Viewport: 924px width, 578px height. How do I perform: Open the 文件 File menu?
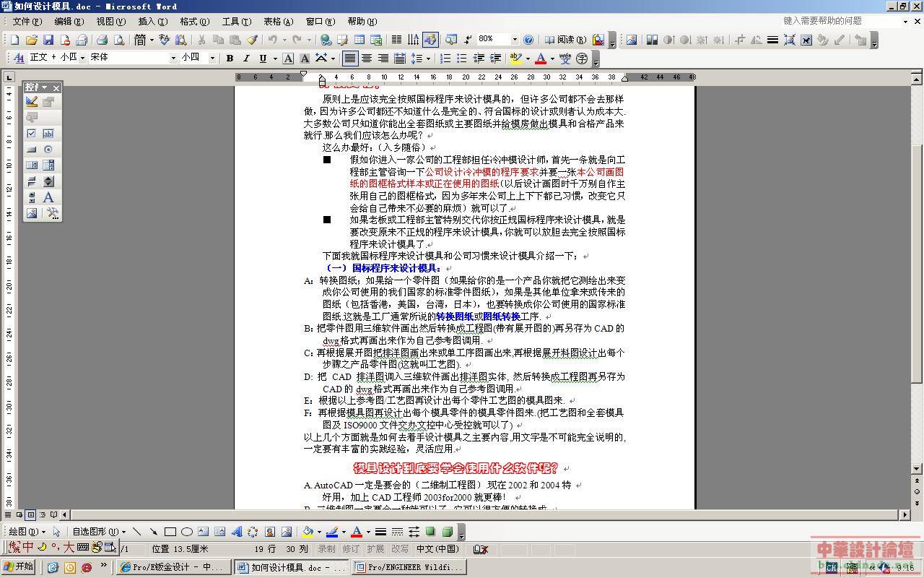tap(26, 21)
